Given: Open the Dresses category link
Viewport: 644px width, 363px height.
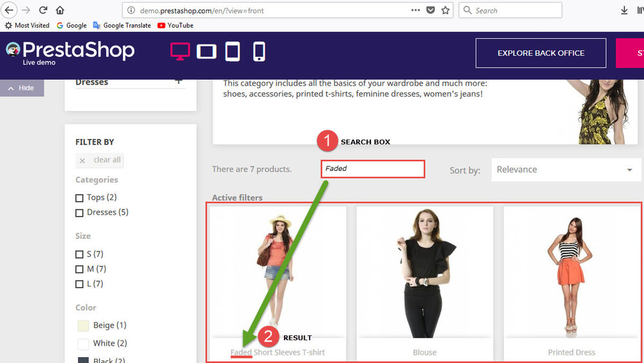Looking at the screenshot, I should pos(91,83).
